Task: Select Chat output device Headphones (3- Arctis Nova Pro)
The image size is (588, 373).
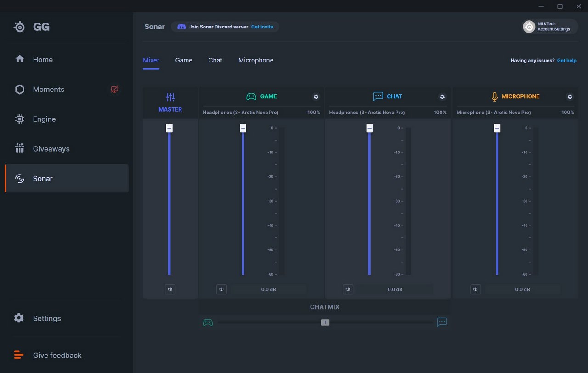Action: [367, 113]
